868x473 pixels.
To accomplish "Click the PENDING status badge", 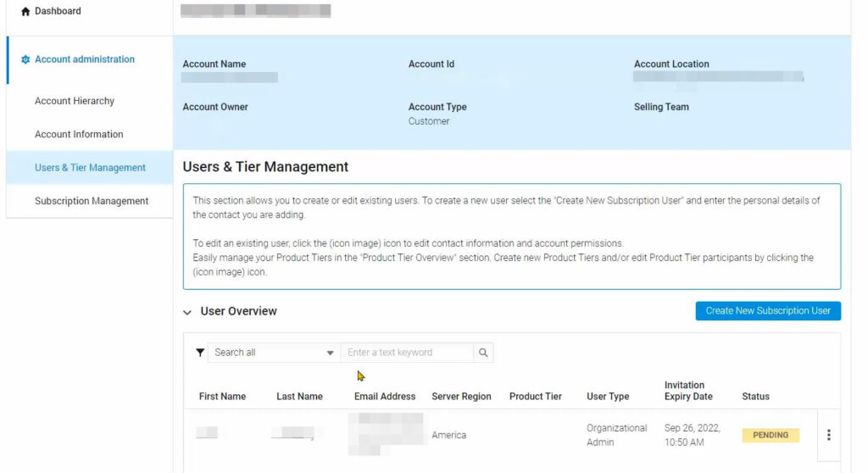I will [x=771, y=435].
